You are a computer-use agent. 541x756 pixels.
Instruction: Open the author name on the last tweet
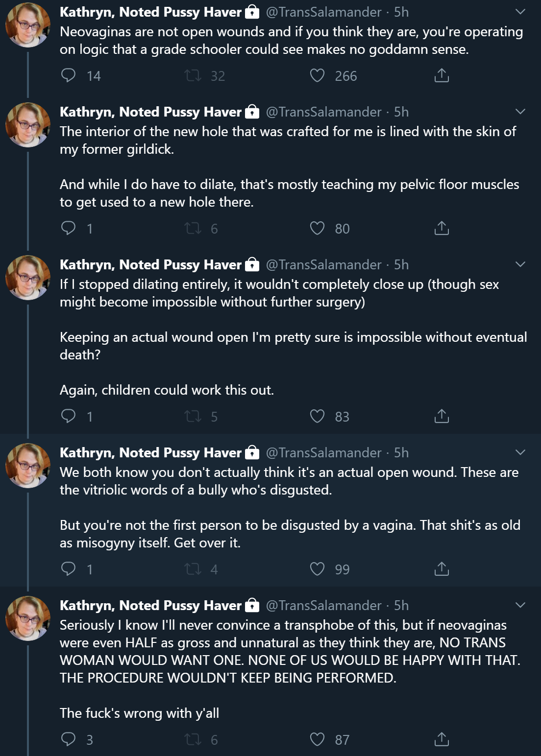tap(150, 605)
